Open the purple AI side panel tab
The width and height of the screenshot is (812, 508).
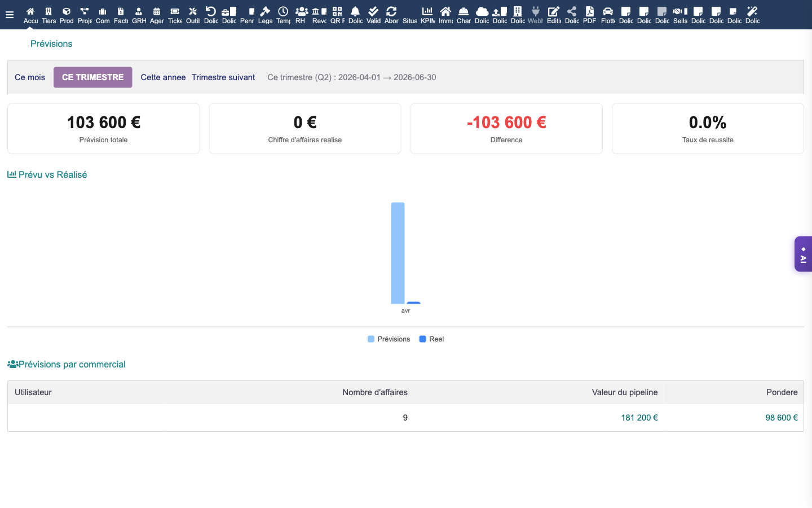click(804, 254)
